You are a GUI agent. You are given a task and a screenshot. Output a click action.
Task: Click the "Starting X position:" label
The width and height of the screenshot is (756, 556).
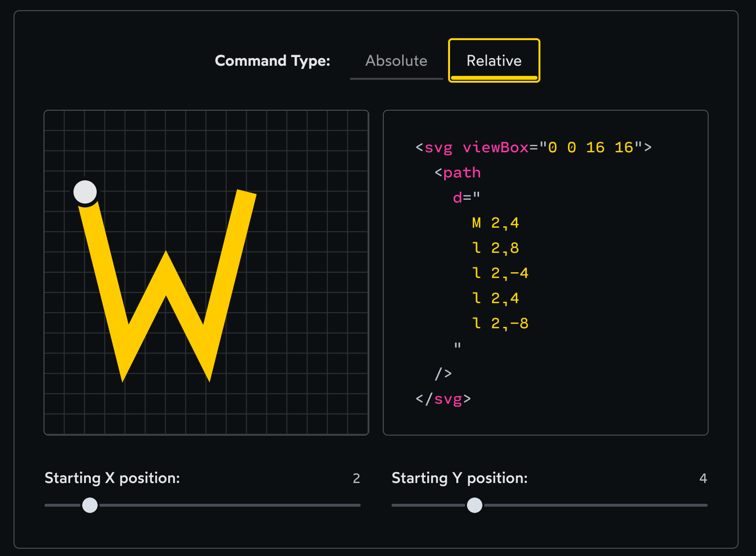point(112,478)
